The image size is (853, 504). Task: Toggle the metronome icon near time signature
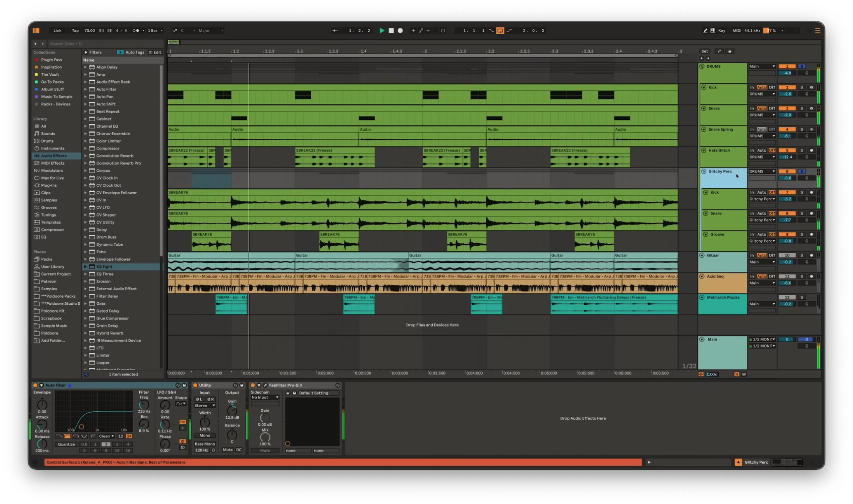(136, 30)
